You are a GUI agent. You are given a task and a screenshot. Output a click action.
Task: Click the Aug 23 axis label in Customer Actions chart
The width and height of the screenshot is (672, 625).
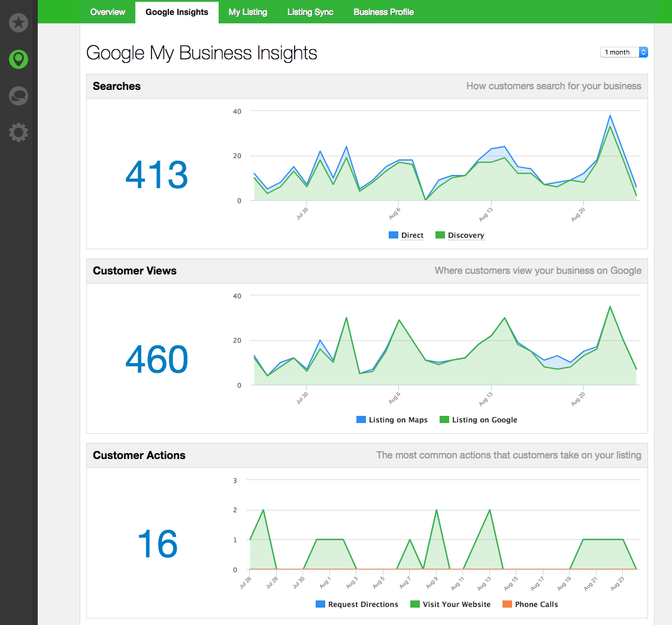click(617, 584)
